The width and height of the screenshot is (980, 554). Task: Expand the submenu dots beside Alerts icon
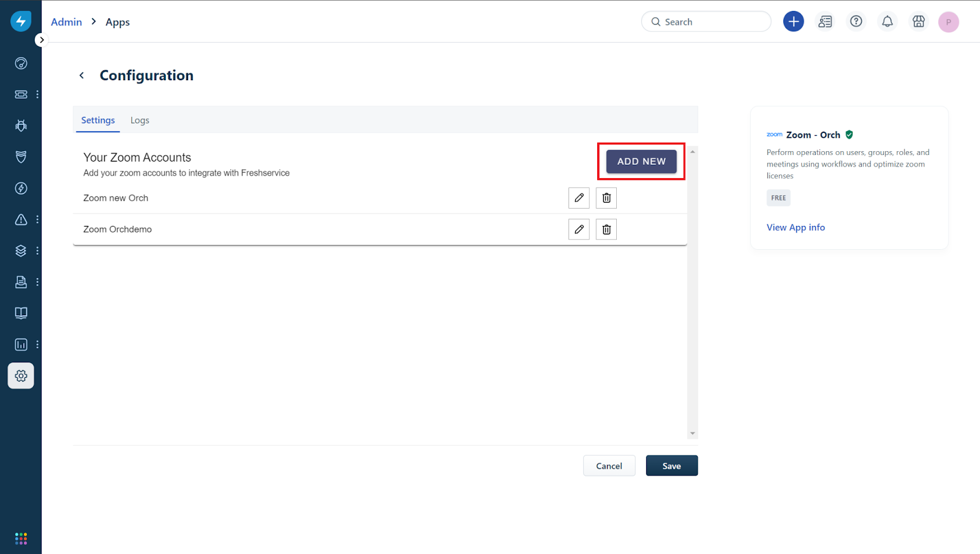pos(37,219)
